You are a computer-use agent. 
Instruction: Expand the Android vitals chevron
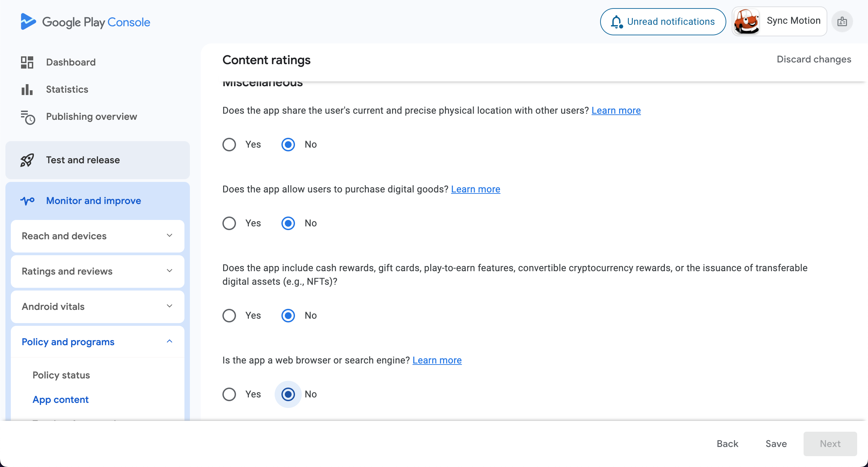(170, 306)
